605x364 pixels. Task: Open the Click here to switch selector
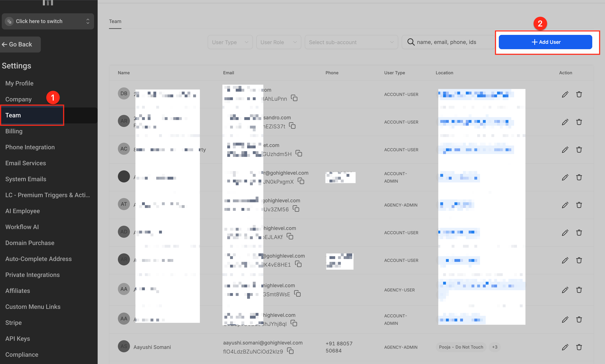(48, 21)
